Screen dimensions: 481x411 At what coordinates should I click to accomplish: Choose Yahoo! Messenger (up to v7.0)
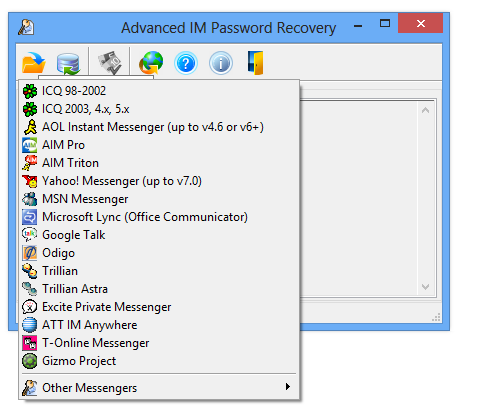tap(159, 181)
